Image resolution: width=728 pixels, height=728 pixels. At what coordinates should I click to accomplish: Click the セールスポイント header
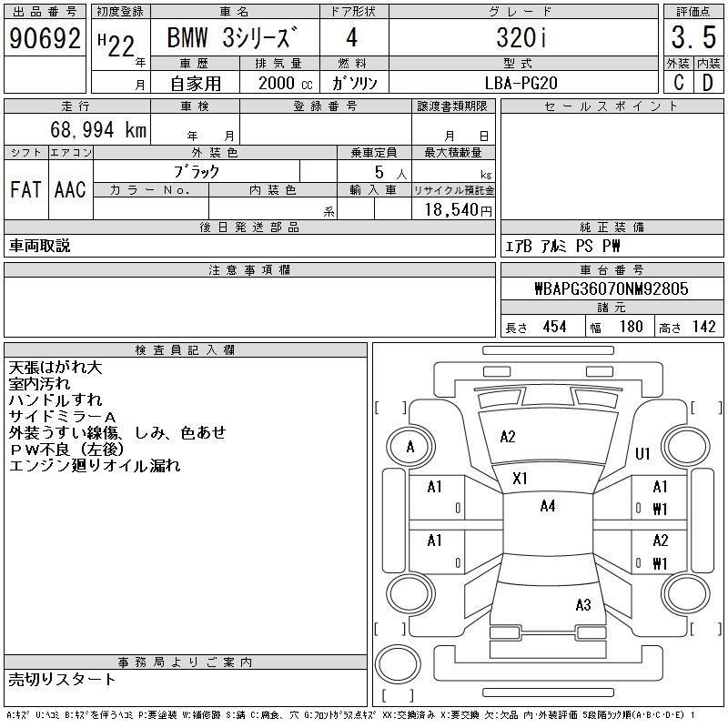[x=612, y=106]
